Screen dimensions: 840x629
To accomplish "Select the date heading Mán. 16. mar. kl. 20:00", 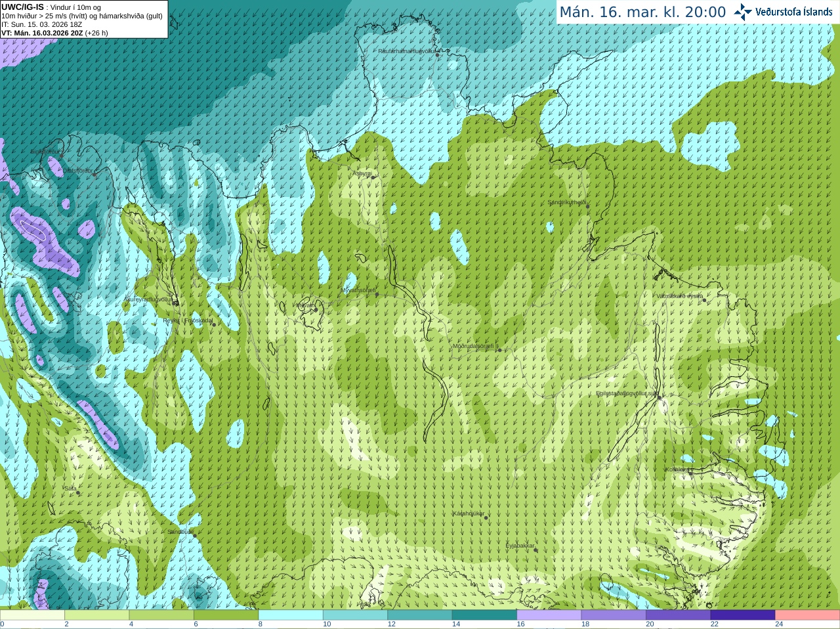I will (x=642, y=12).
